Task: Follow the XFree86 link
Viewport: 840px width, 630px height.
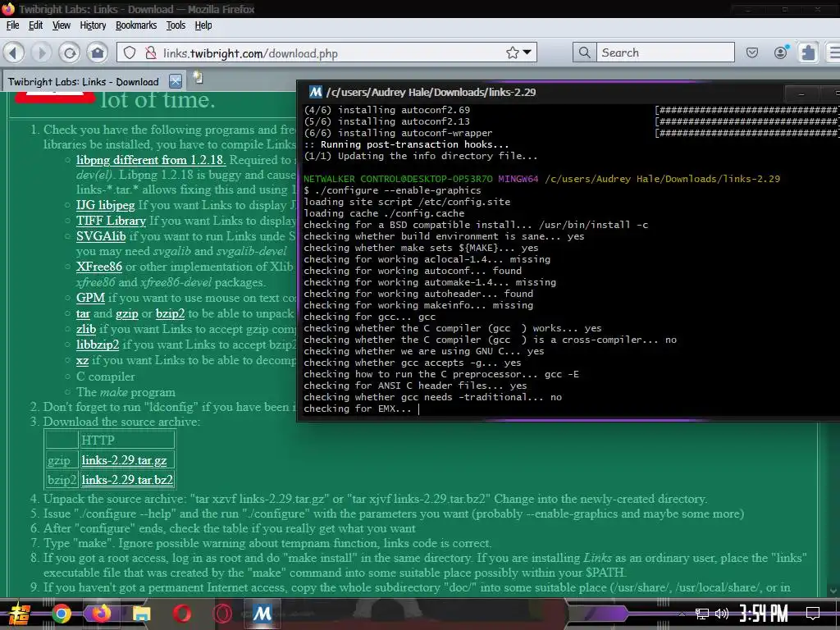Action: 99,267
